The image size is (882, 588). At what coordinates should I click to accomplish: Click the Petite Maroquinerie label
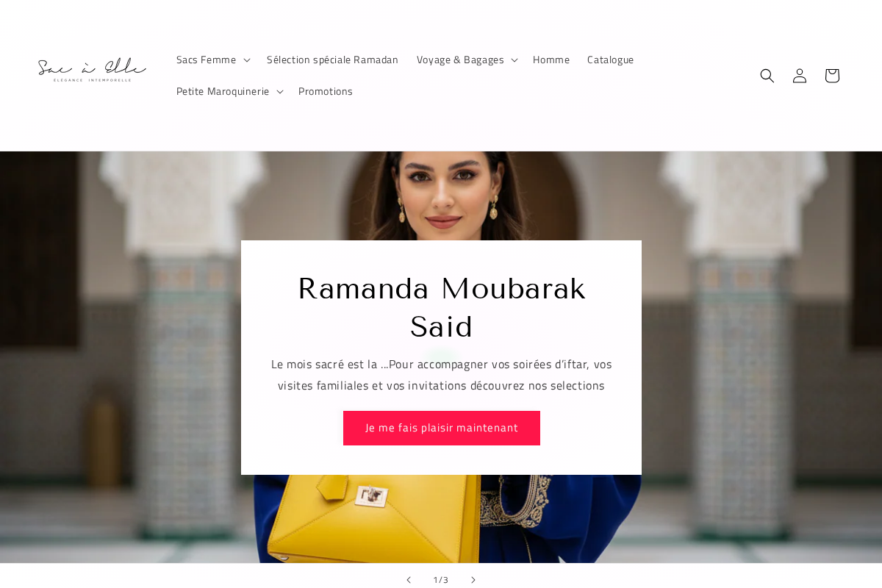(x=223, y=92)
